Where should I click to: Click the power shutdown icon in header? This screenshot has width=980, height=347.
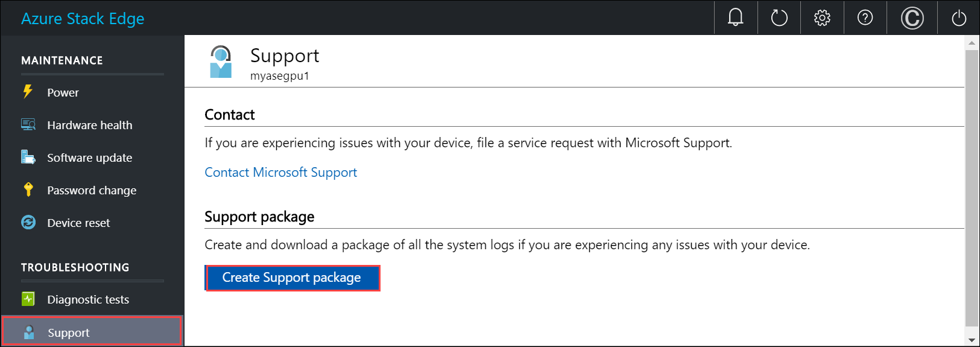pyautogui.click(x=959, y=18)
